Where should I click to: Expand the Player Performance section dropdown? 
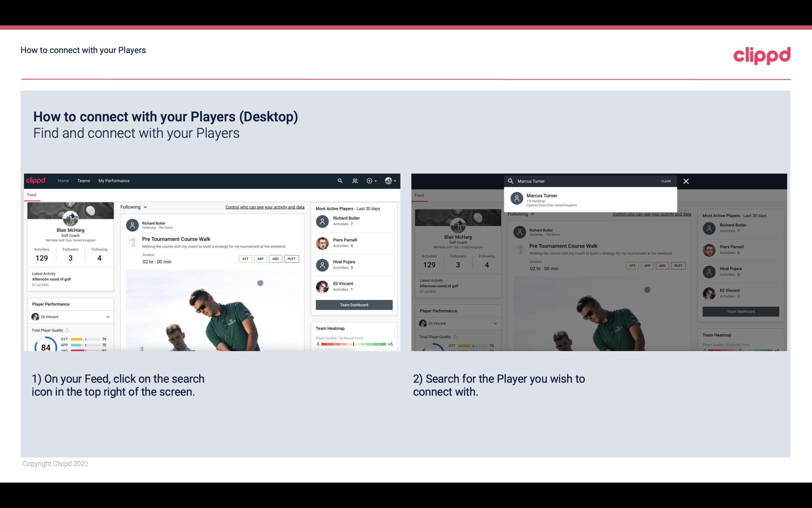click(x=108, y=317)
